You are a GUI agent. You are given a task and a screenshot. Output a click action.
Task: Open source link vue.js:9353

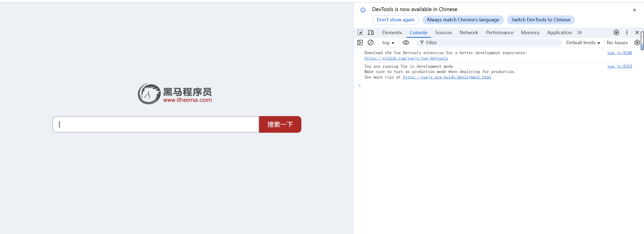coord(620,66)
